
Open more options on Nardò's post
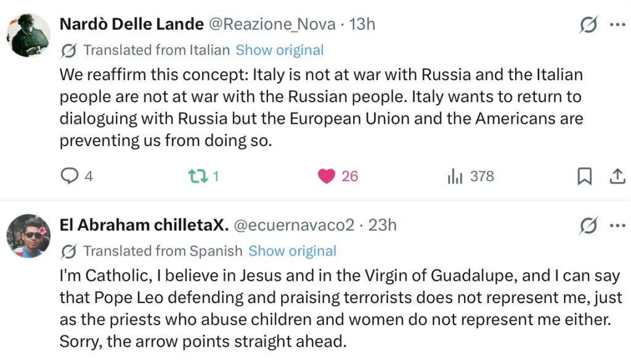click(x=617, y=25)
